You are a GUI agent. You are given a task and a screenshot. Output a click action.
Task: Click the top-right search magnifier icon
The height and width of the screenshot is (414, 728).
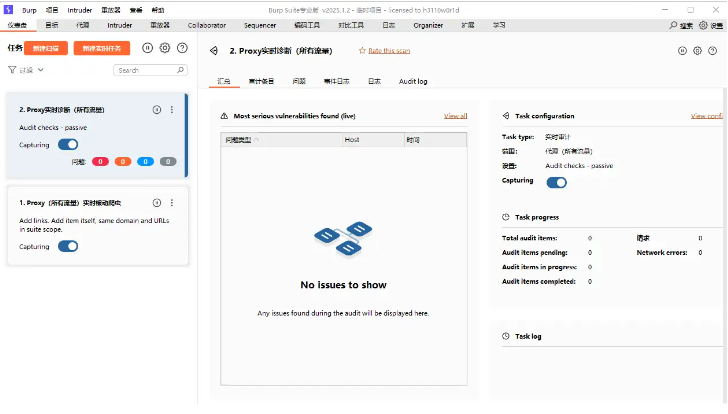coord(673,26)
